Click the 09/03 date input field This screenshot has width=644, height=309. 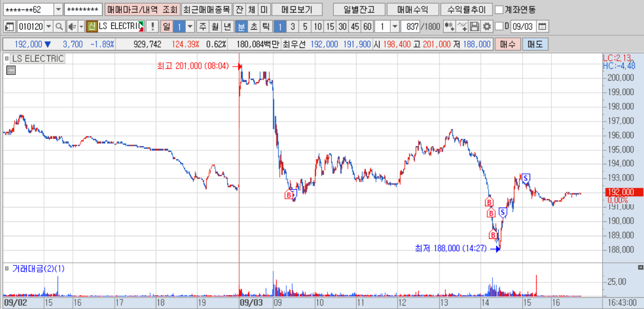click(523, 27)
